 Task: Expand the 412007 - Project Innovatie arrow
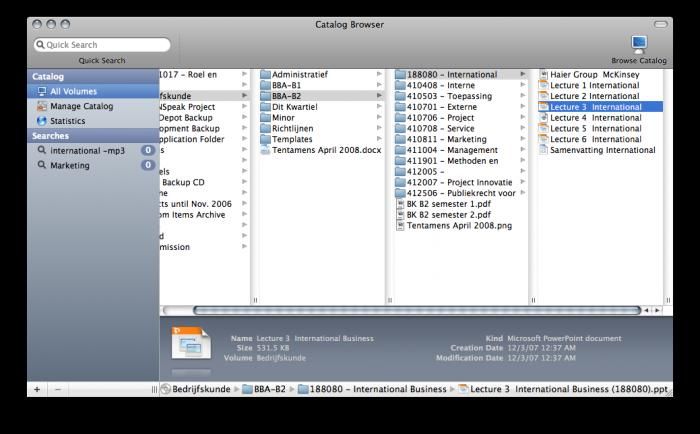click(x=523, y=182)
